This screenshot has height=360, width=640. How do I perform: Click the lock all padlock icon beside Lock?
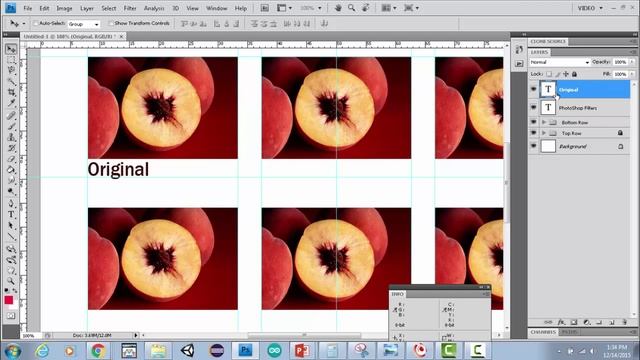pyautogui.click(x=574, y=74)
